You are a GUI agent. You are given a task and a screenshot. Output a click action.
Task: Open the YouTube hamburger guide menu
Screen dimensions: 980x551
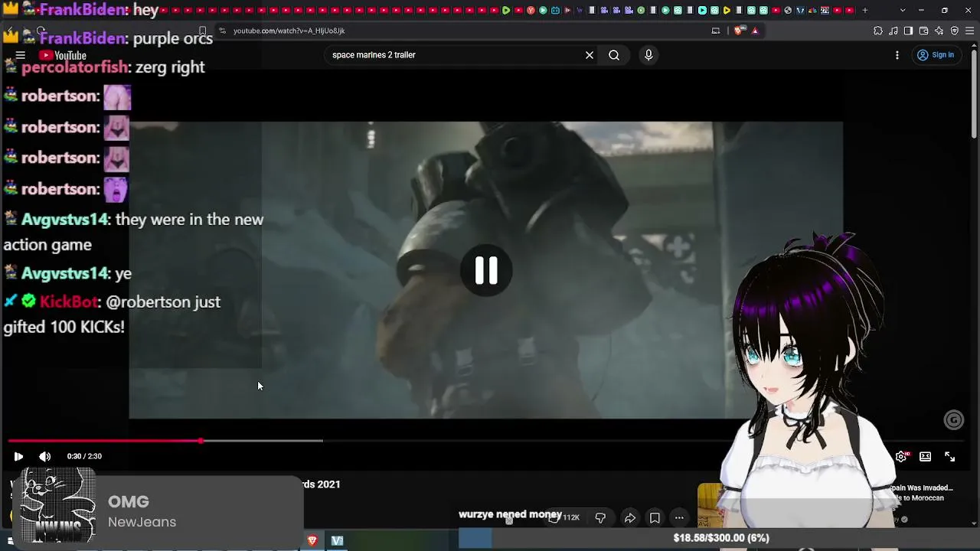point(21,55)
